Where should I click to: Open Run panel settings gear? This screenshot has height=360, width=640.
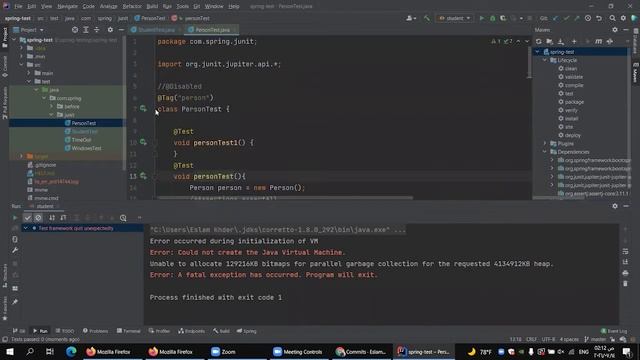point(615,206)
